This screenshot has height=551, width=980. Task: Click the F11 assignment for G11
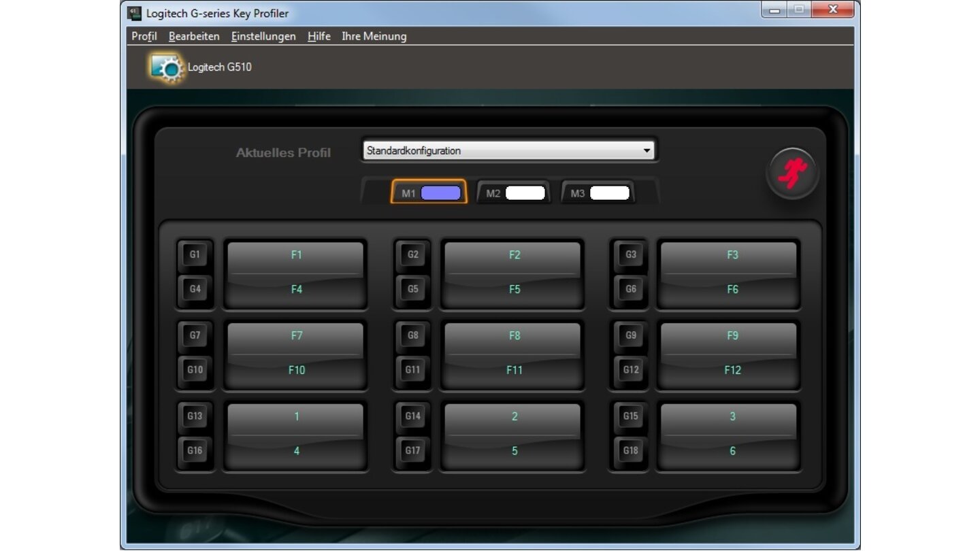tap(514, 371)
